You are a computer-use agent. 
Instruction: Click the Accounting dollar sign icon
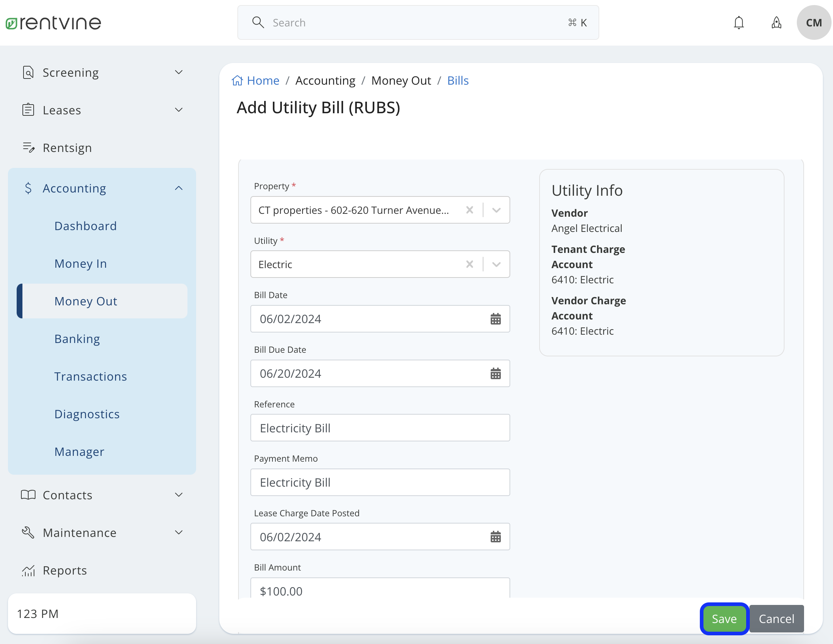[x=28, y=188]
